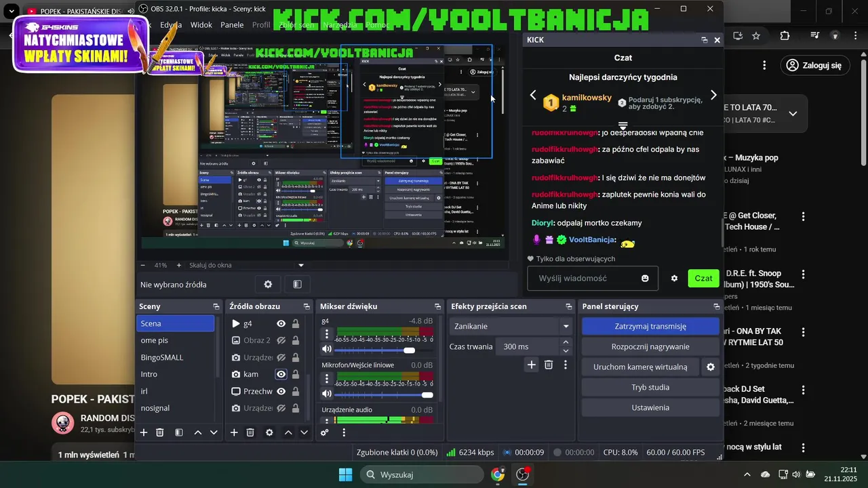The height and width of the screenshot is (488, 868).
Task: Move source up in Źródła obrazu
Action: click(288, 432)
